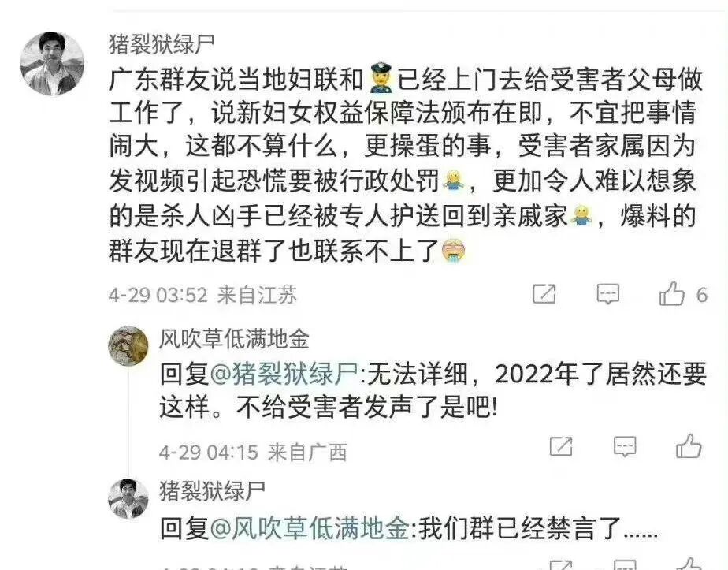Like the reply posted from 广西
728x570 pixels.
689,447
